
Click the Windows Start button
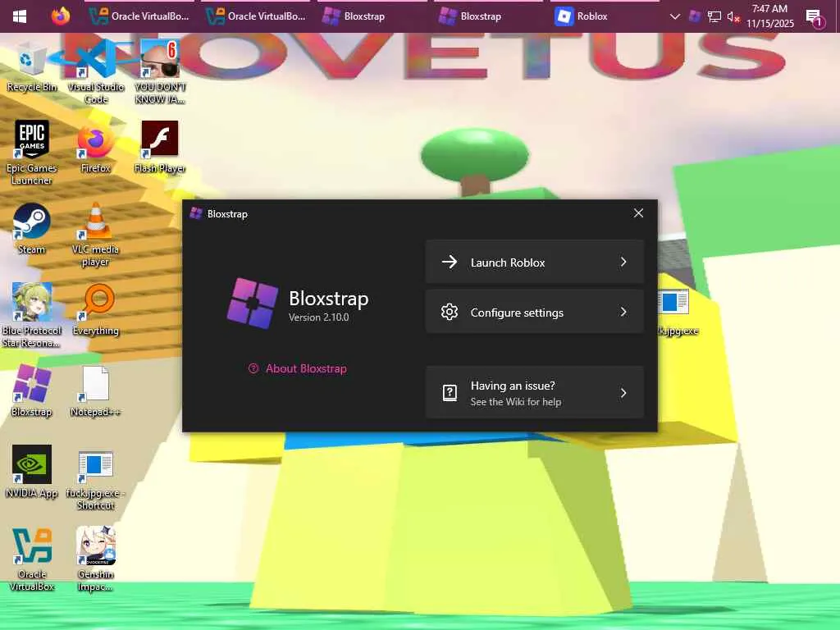point(20,16)
